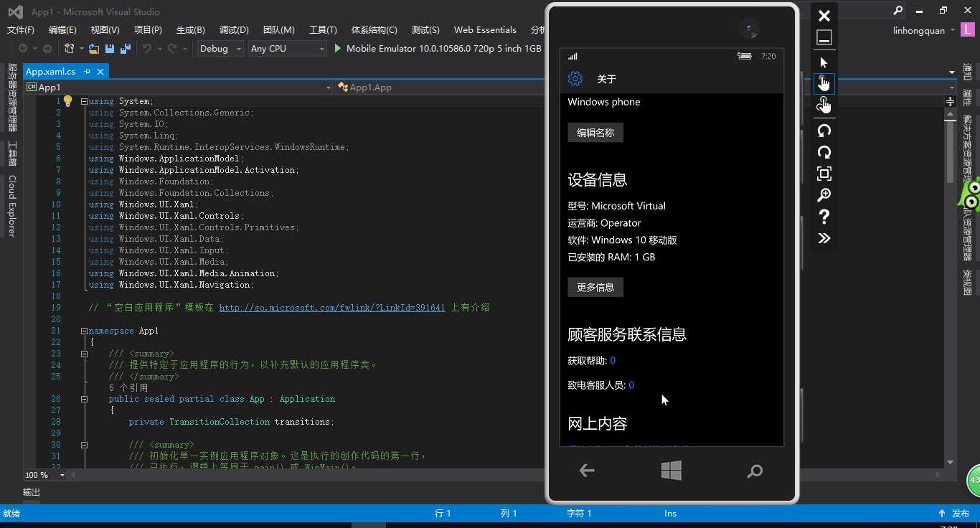Viewport: 980px width, 528px height.
Task: Click the Undo toolbar icon
Action: (147, 48)
